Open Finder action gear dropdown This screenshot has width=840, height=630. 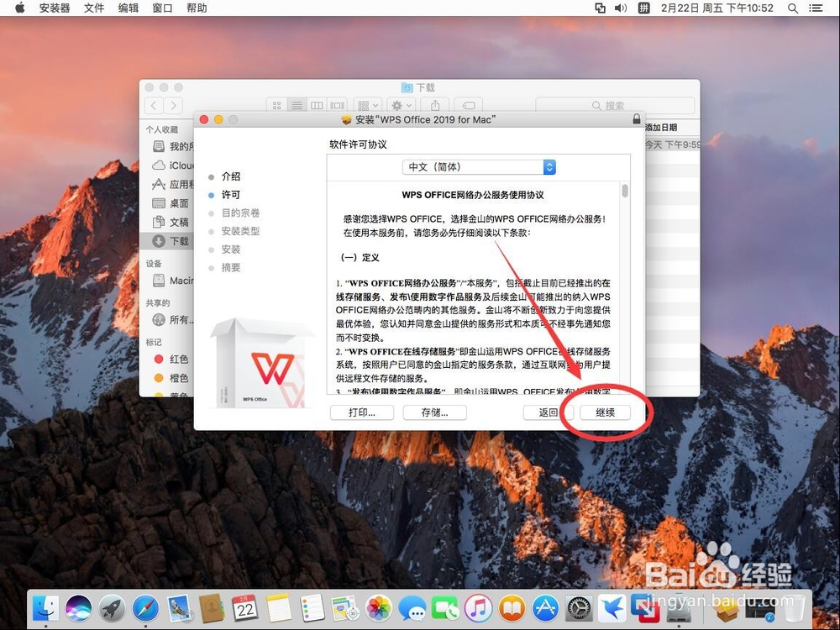[x=402, y=106]
